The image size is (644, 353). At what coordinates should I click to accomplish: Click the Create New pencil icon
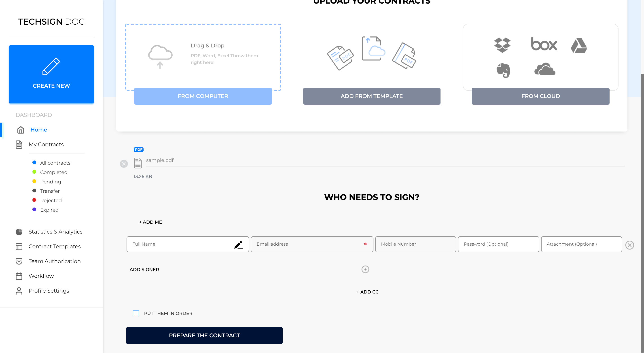(x=51, y=66)
